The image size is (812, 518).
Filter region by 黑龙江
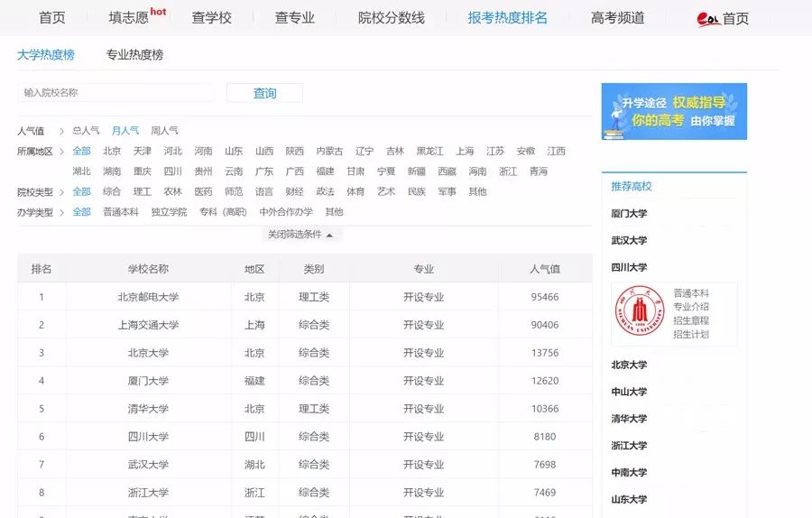click(429, 152)
